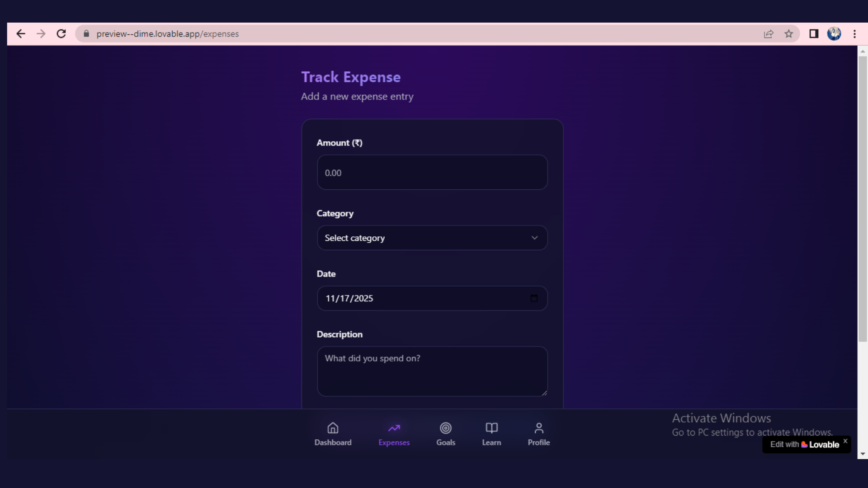This screenshot has height=488, width=868.
Task: Click the Track Expense heading
Action: point(351,77)
